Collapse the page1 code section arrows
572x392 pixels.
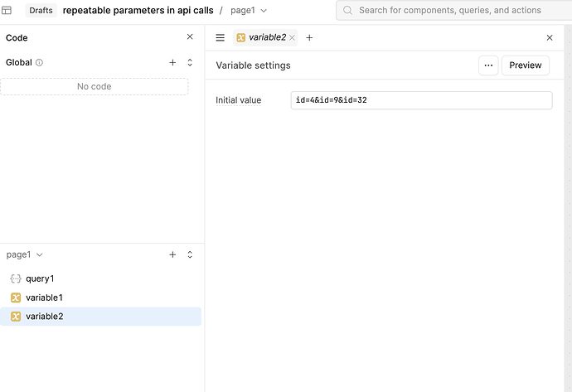(190, 254)
